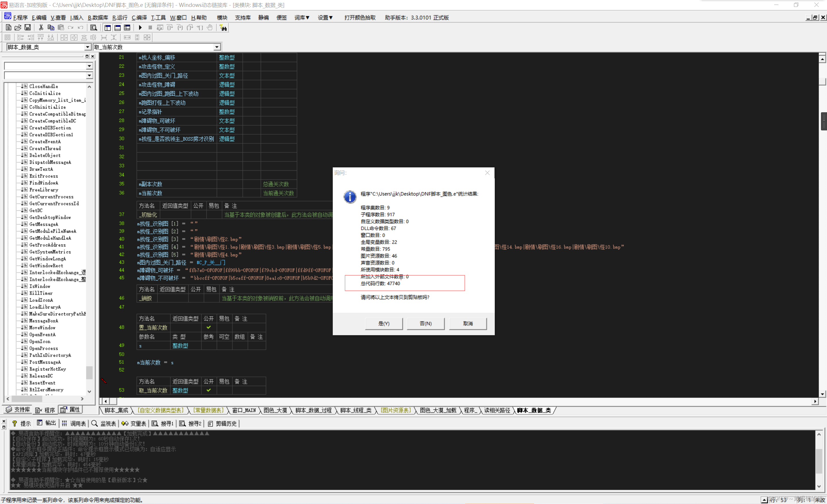
Task: Click the 取消 button in dialog
Action: [x=467, y=323]
